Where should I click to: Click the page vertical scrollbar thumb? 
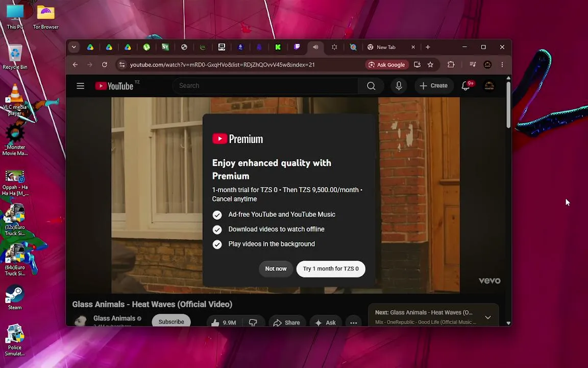[x=508, y=105]
